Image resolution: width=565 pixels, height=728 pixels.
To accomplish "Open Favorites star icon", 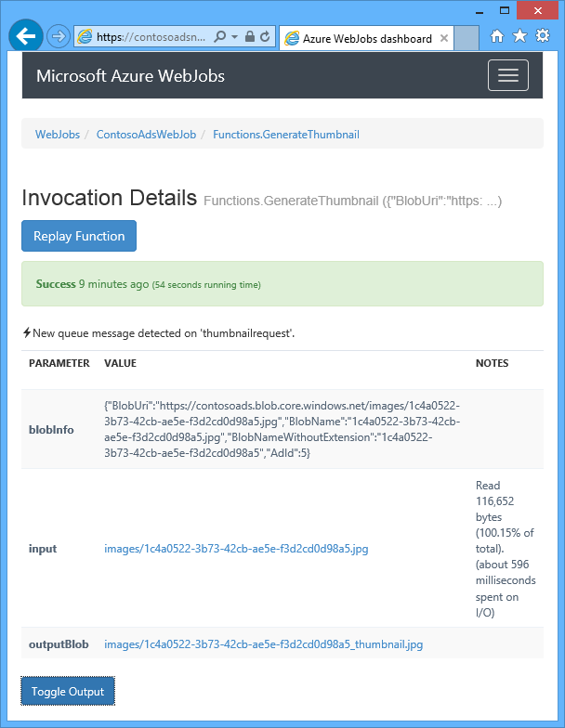I will [519, 35].
